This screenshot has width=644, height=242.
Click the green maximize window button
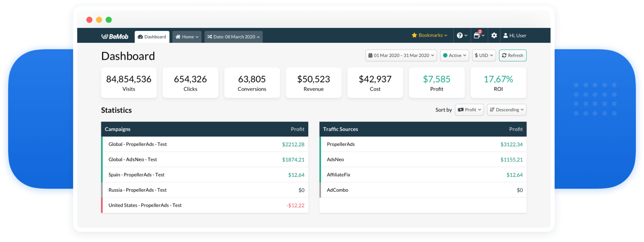tap(109, 20)
